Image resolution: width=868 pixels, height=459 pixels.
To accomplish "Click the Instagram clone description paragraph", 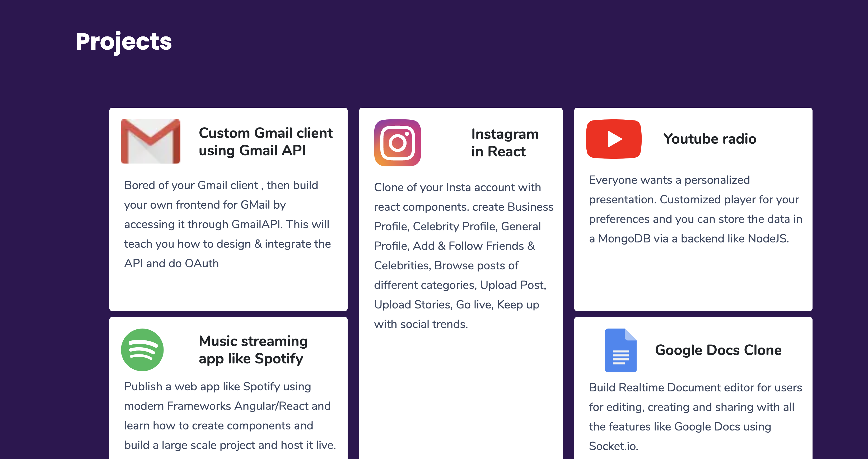I will (x=463, y=255).
